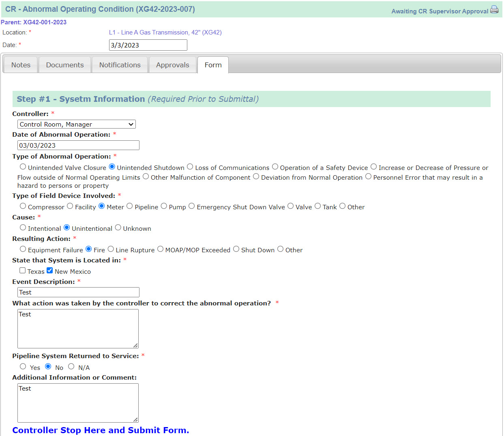Click the controller action taken textarea
504x436 pixels.
78,329
